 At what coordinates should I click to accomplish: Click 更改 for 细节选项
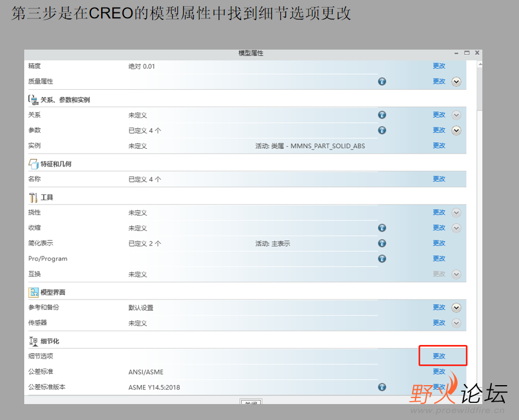tap(439, 356)
